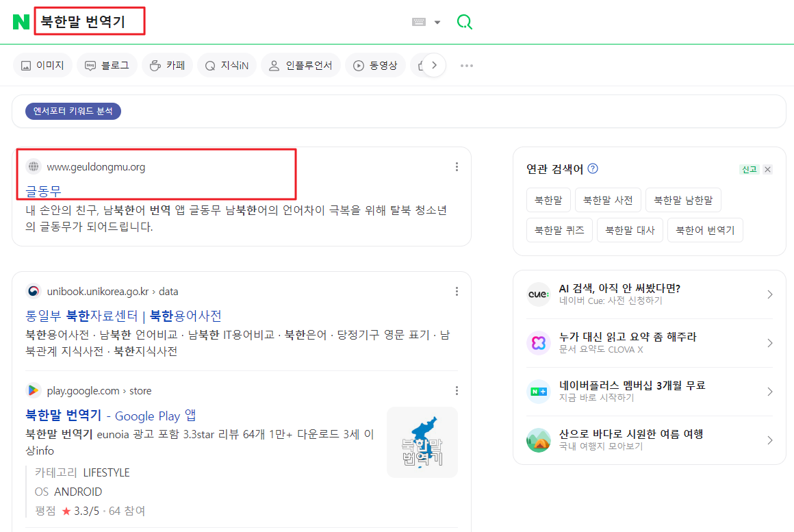Open options menu for the unibook result
This screenshot has height=532, width=794.
point(457,292)
